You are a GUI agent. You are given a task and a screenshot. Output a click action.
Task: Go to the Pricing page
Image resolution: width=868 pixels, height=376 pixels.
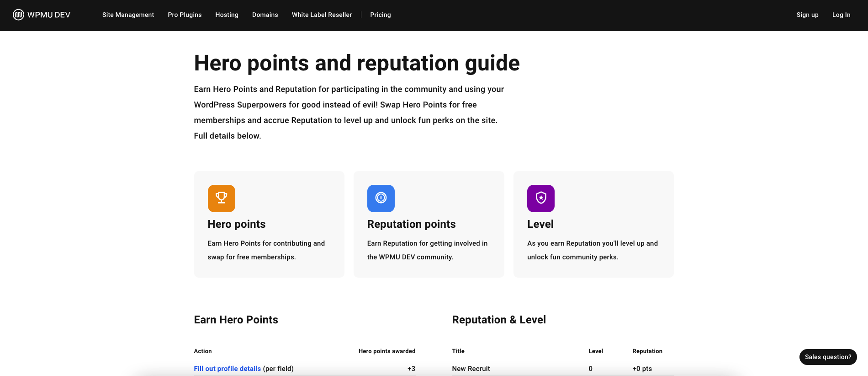[381, 15]
